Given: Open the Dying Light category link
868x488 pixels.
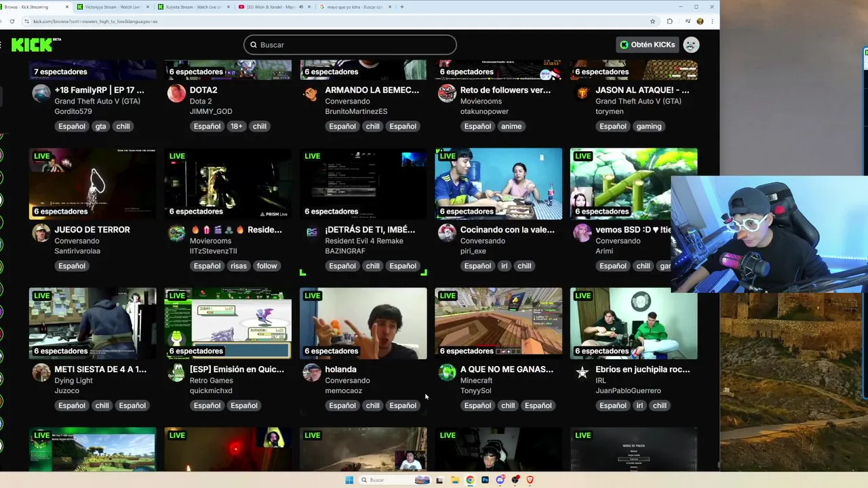Looking at the screenshot, I should pyautogui.click(x=73, y=380).
